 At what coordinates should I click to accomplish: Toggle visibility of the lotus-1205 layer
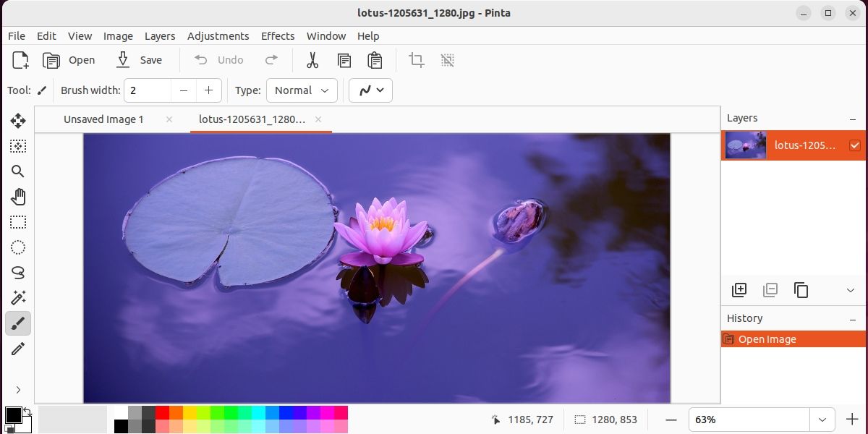(854, 145)
